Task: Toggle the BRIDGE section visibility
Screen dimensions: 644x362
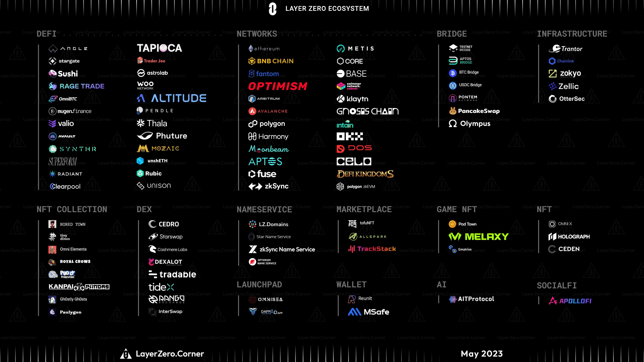Action: 452,34
